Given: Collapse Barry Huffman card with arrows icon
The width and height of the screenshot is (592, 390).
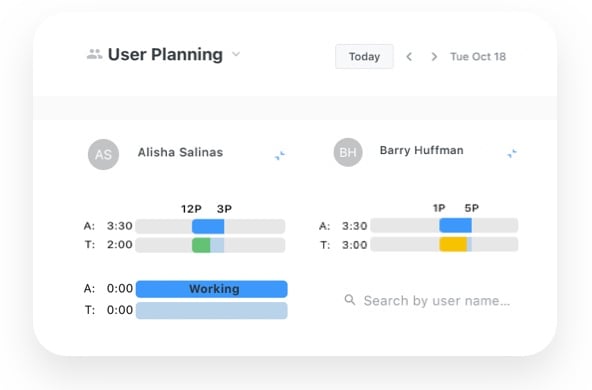Looking at the screenshot, I should [x=512, y=153].
